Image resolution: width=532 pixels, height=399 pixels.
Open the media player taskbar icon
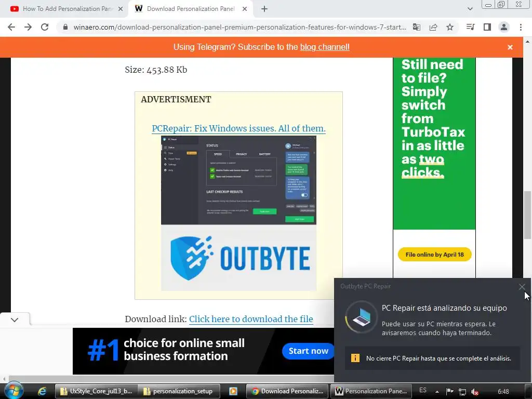233,391
